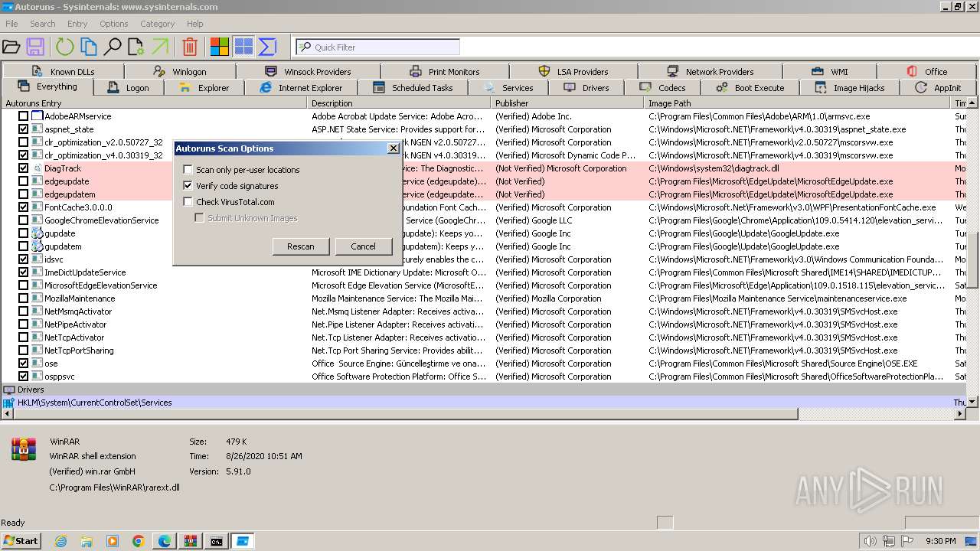Toggle the DiagTrack entry checkbox
The width and height of the screenshot is (980, 551).
[23, 168]
